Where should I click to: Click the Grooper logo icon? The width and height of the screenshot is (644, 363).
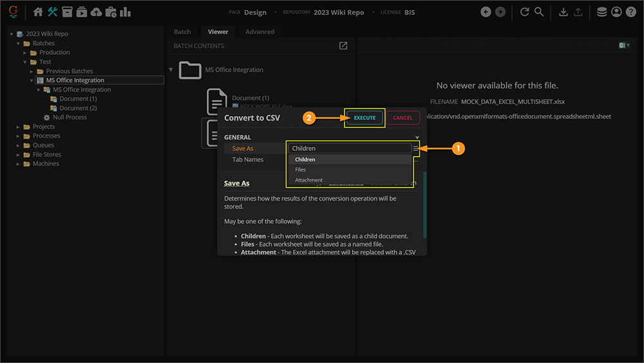click(x=13, y=12)
